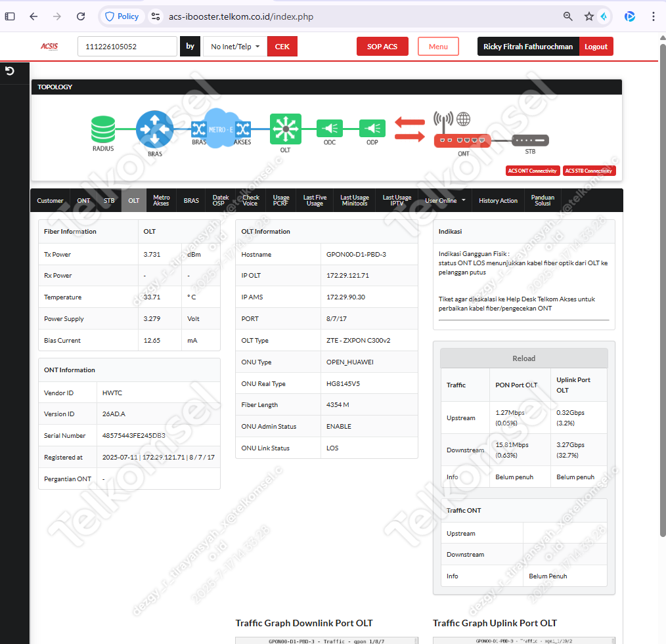
Task: Switch to the ONT tab
Action: click(x=83, y=200)
